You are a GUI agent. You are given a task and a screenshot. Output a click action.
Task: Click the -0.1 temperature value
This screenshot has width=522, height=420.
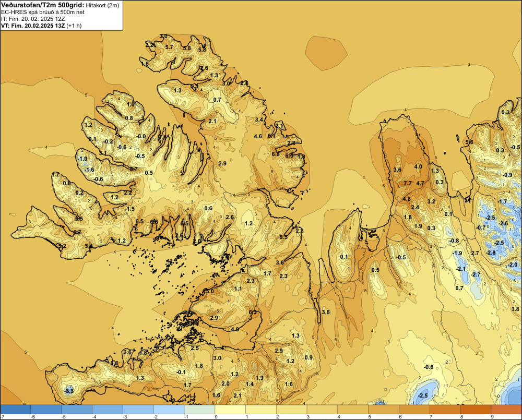[181, 372]
